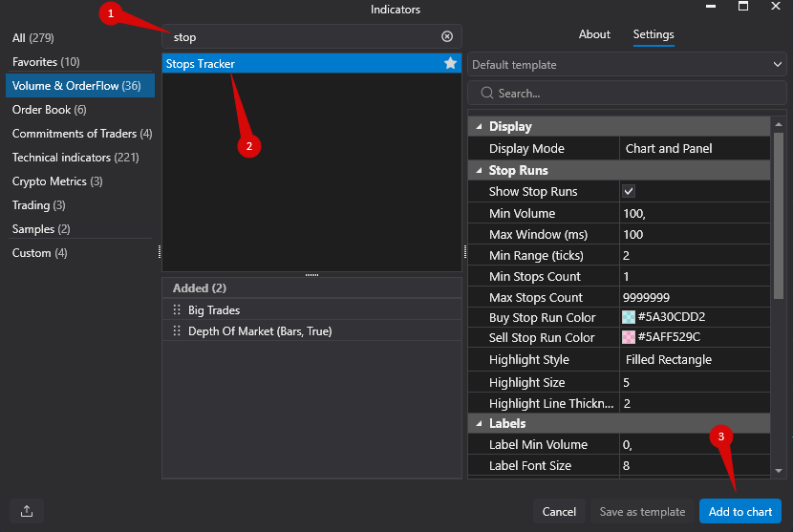This screenshot has height=532, width=793.
Task: Select Commitments of Traders category
Action: click(x=82, y=134)
